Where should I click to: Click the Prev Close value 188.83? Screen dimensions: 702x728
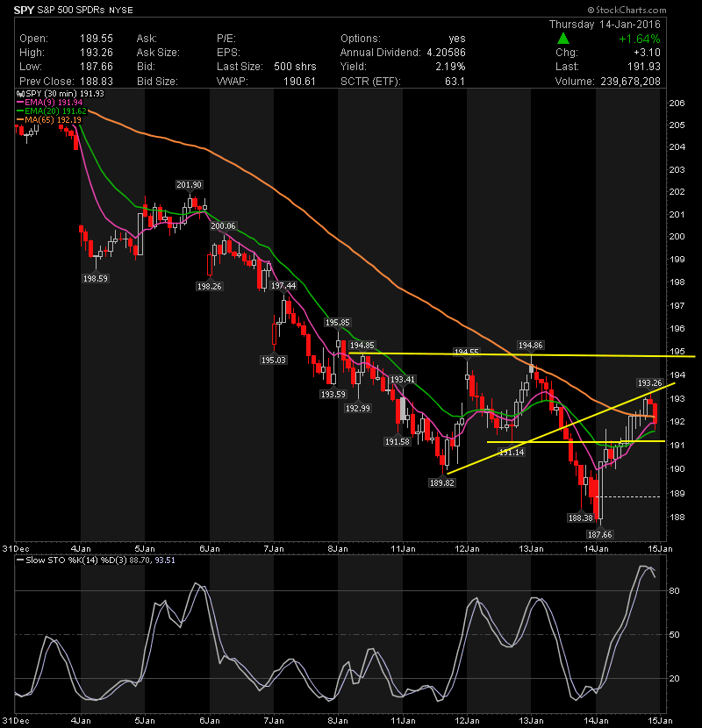(x=97, y=82)
